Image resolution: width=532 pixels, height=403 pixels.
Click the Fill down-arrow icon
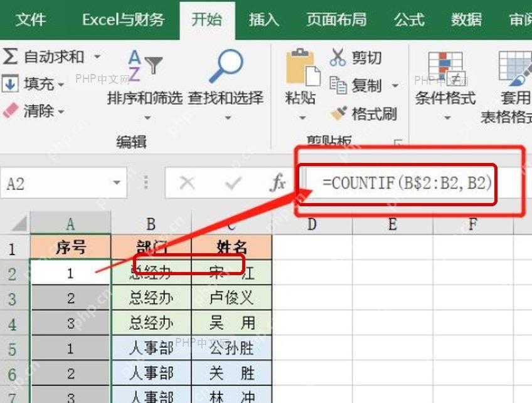pyautogui.click(x=10, y=83)
